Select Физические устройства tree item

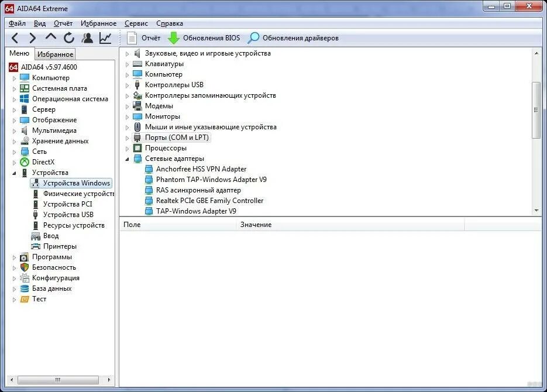point(78,194)
